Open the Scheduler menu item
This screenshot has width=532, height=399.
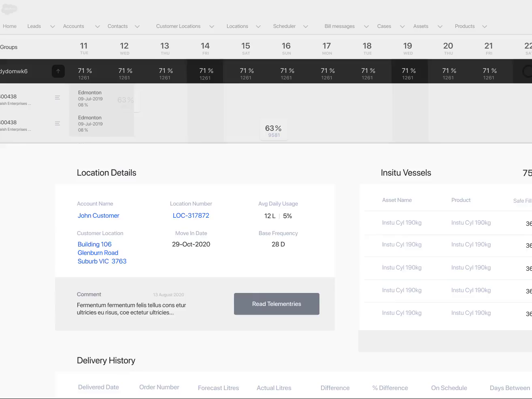pos(284,26)
